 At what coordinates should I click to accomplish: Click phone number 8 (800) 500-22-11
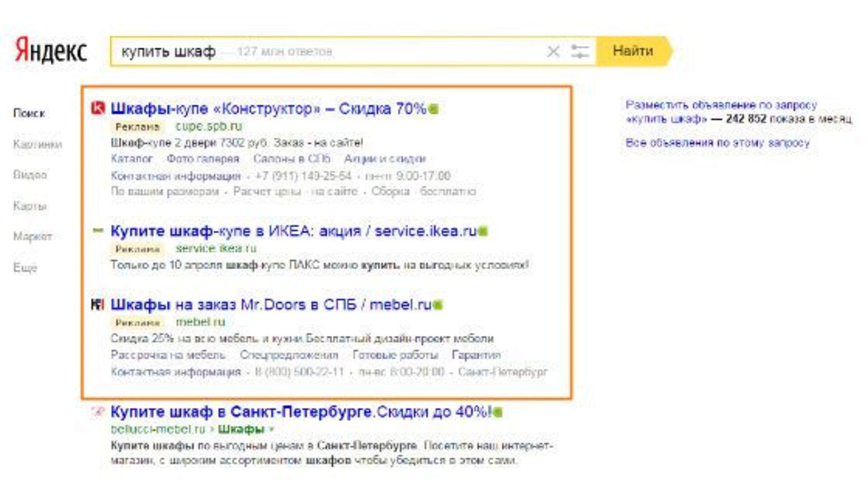299,372
